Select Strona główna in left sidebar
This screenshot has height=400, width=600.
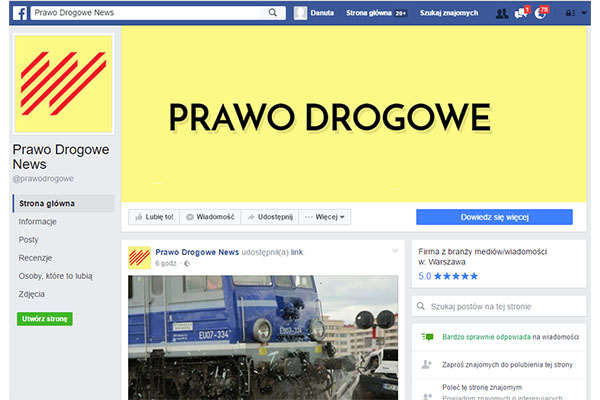point(64,203)
